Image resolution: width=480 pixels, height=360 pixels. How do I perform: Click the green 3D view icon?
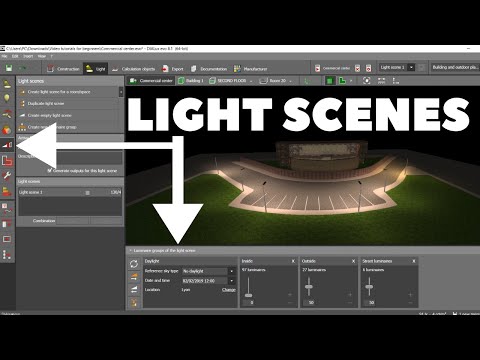[329, 81]
